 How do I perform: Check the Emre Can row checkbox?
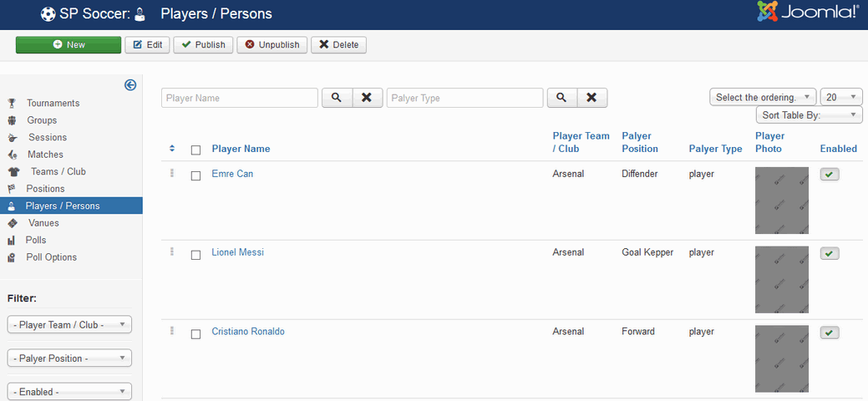pos(195,176)
